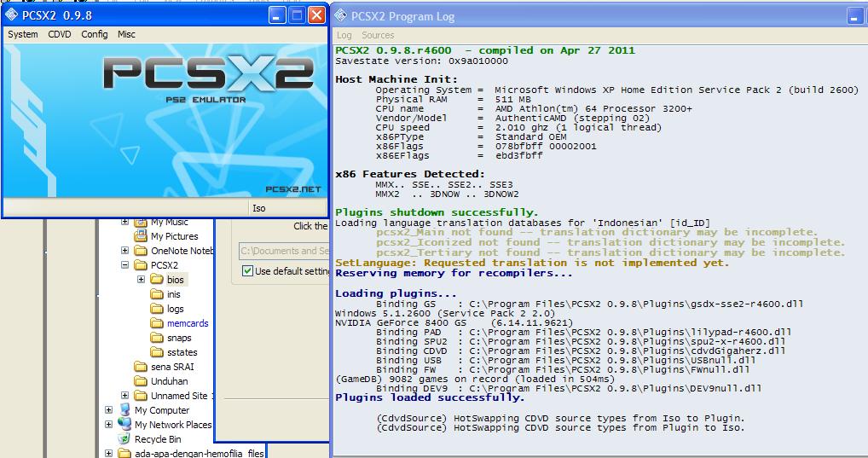Toggle the Use default setting checkbox
The width and height of the screenshot is (868, 458).
[x=247, y=271]
